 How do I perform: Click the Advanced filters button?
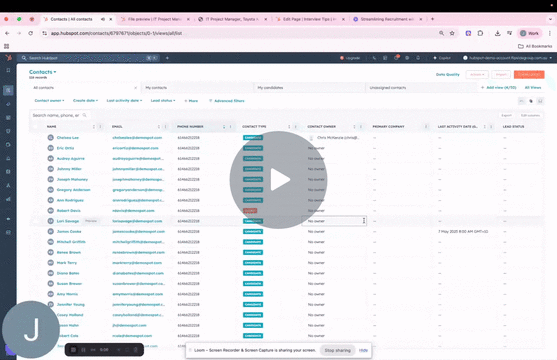[227, 101]
